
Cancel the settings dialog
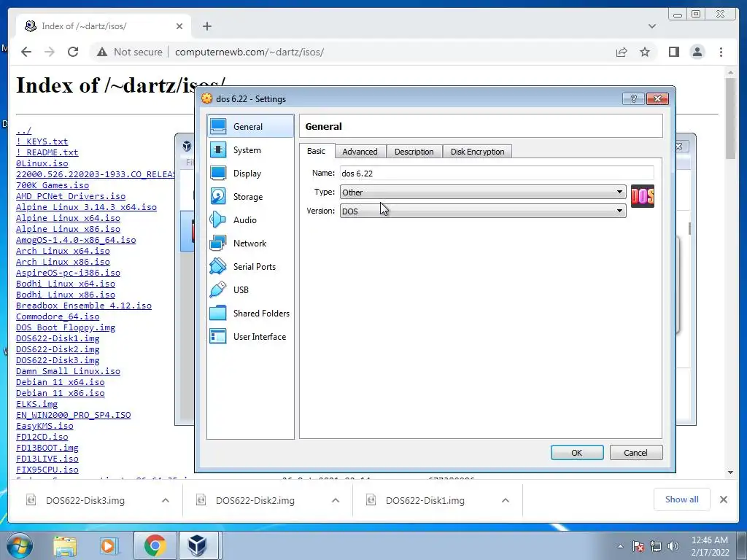[636, 453]
